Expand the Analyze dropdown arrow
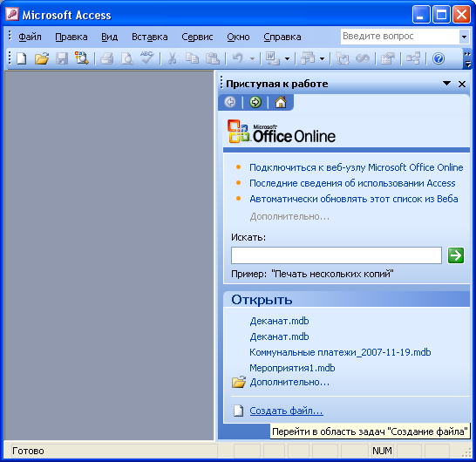The image size is (476, 462). point(322,58)
